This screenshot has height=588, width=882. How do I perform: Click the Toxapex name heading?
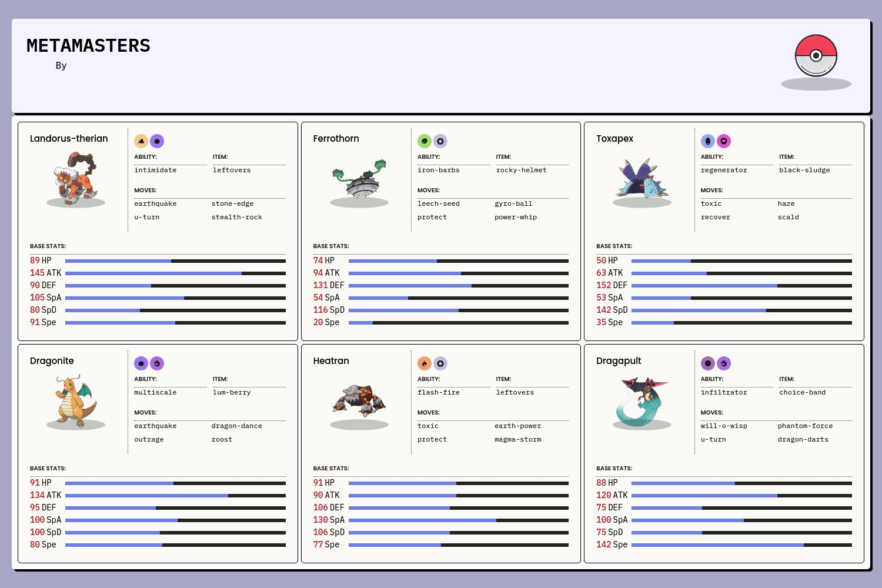click(614, 139)
